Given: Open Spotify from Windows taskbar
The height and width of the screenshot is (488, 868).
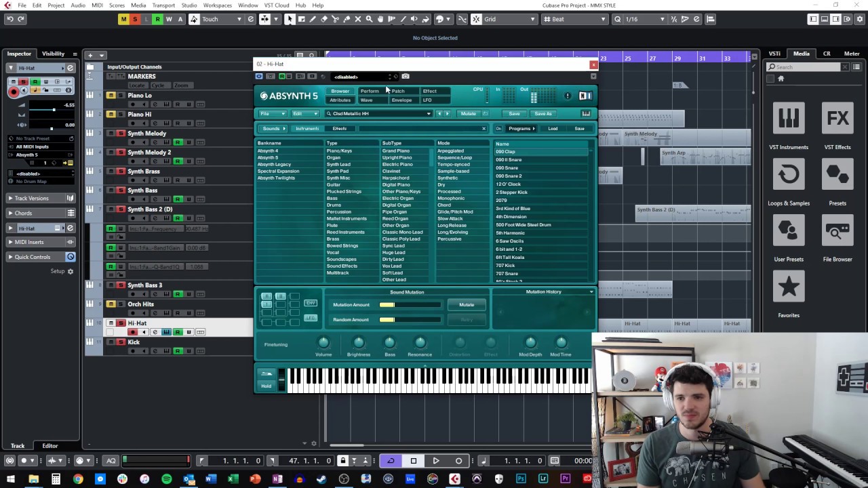Looking at the screenshot, I should (x=167, y=479).
